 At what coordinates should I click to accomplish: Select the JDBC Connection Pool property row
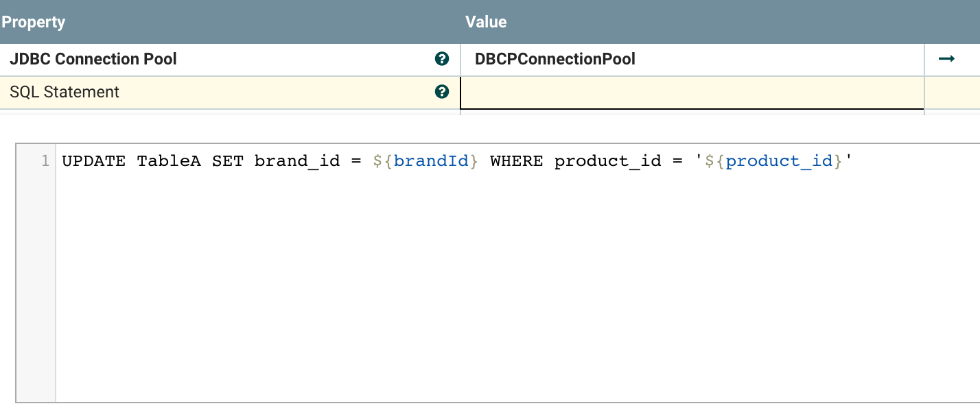coord(206,58)
